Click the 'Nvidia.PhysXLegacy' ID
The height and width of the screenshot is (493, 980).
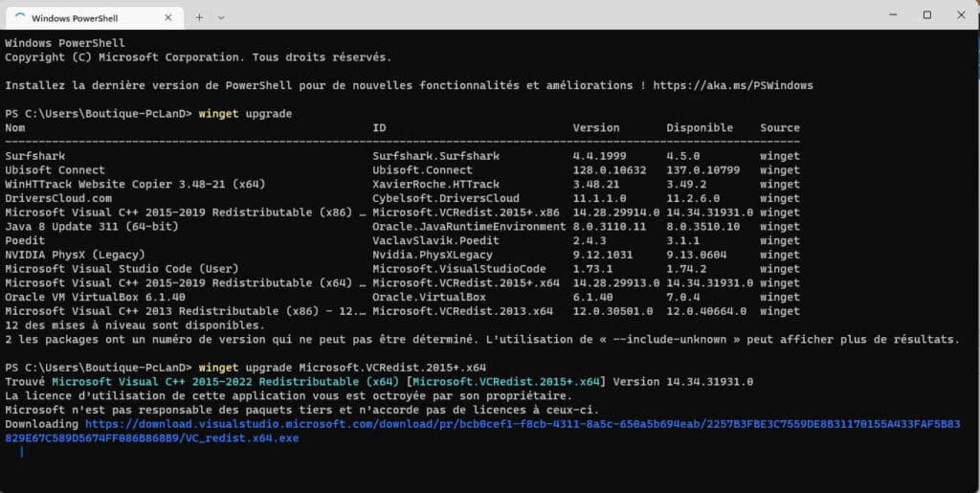(433, 255)
